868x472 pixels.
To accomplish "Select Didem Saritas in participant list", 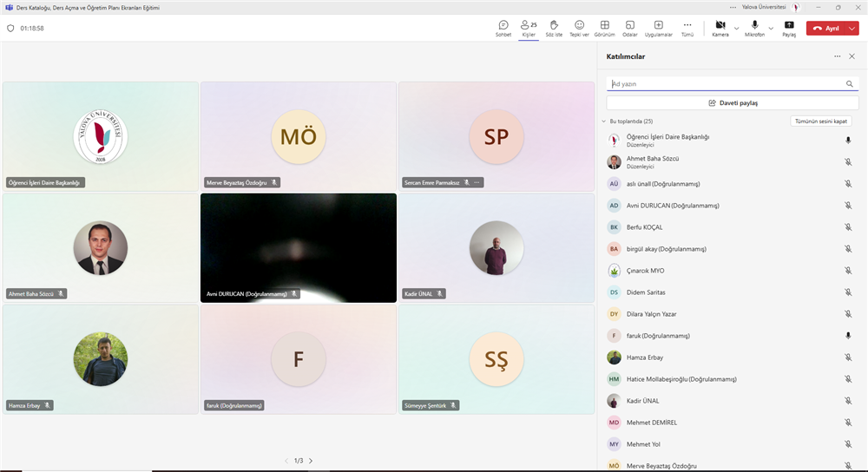I will pos(733,292).
